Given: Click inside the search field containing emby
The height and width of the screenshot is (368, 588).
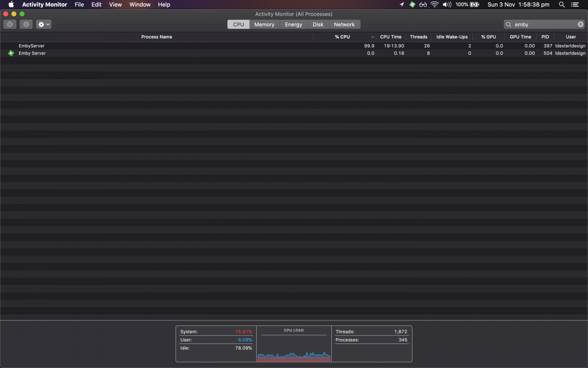Looking at the screenshot, I should tap(544, 24).
